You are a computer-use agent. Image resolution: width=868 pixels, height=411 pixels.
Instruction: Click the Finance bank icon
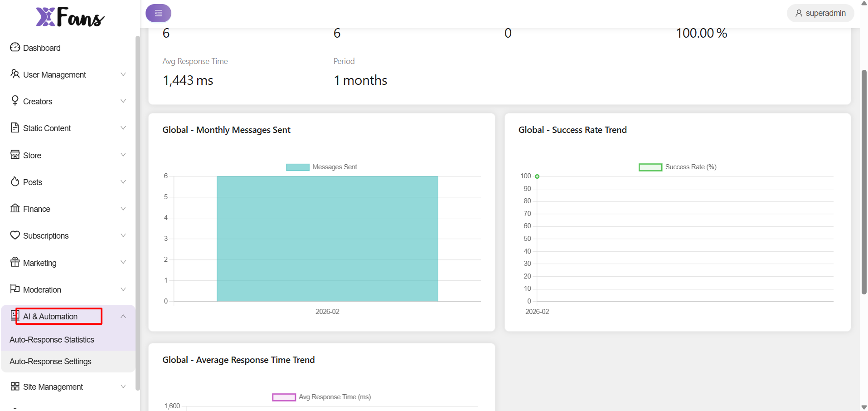point(15,208)
